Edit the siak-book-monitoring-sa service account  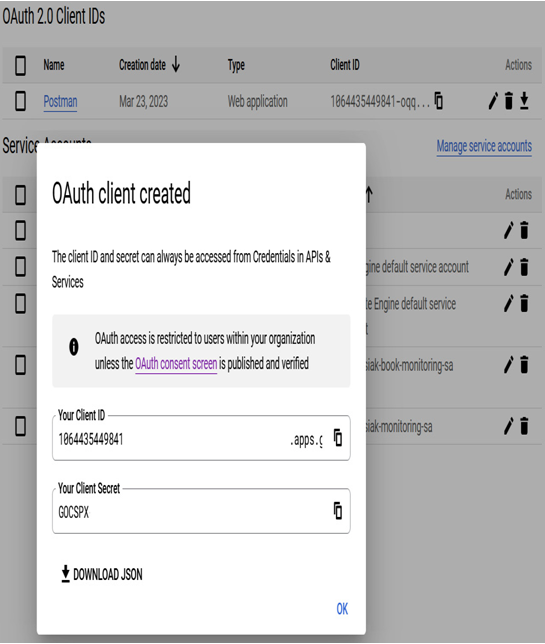(x=508, y=365)
